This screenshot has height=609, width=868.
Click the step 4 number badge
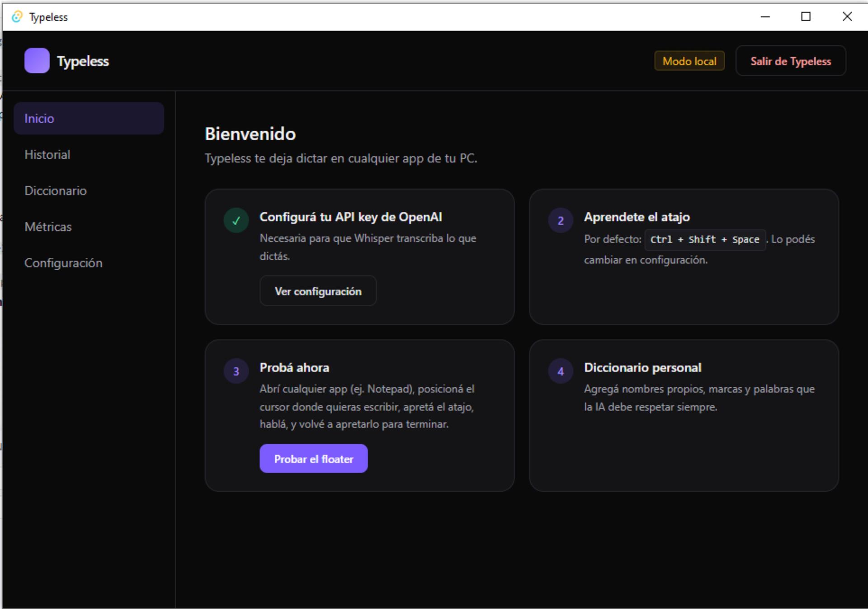pos(561,371)
